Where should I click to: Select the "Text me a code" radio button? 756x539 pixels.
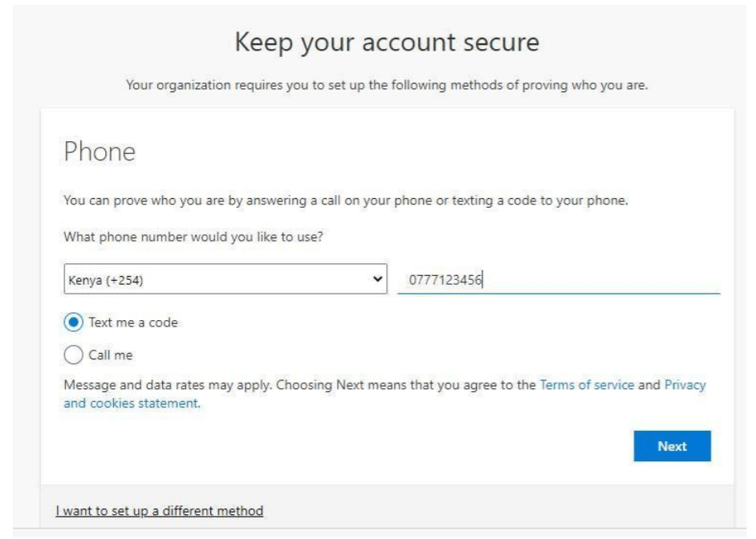click(73, 322)
